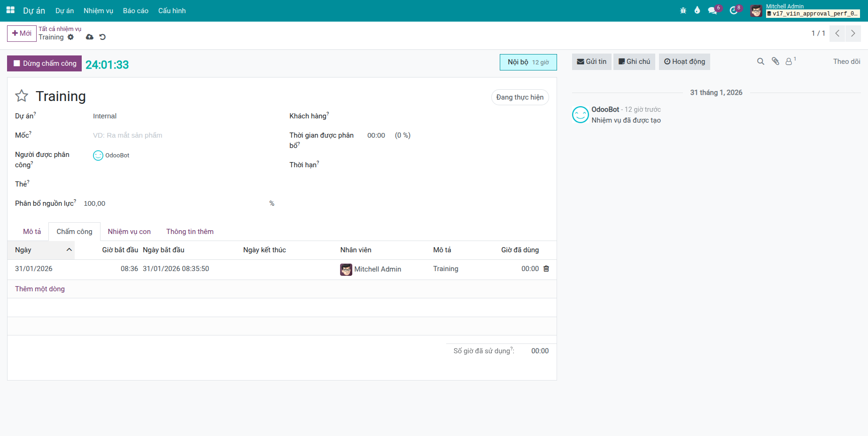This screenshot has width=868, height=436.
Task: Click the Gửi tin button
Action: [591, 61]
